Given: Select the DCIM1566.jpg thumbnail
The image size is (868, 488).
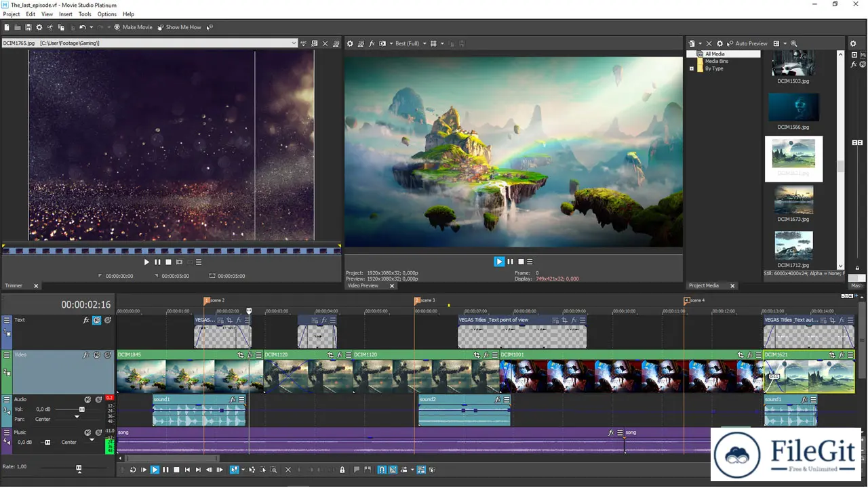Looking at the screenshot, I should 793,107.
